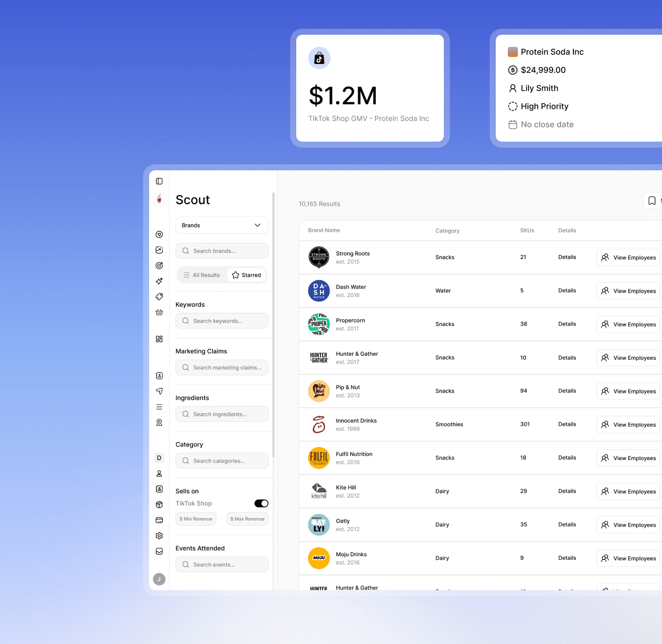Open the inbox tray icon in sidebar
Viewport: 662px width, 644px height.
[159, 551]
